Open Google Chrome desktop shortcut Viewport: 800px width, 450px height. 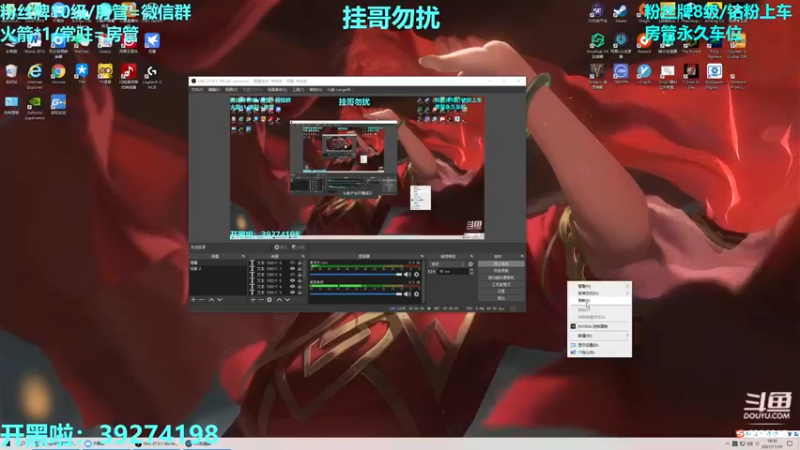[x=58, y=74]
